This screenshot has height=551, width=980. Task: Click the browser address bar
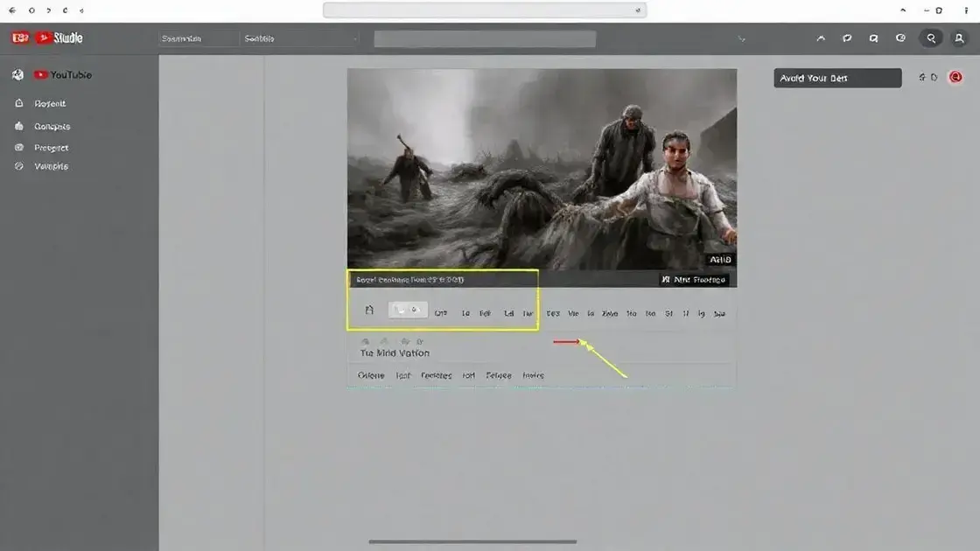[485, 10]
